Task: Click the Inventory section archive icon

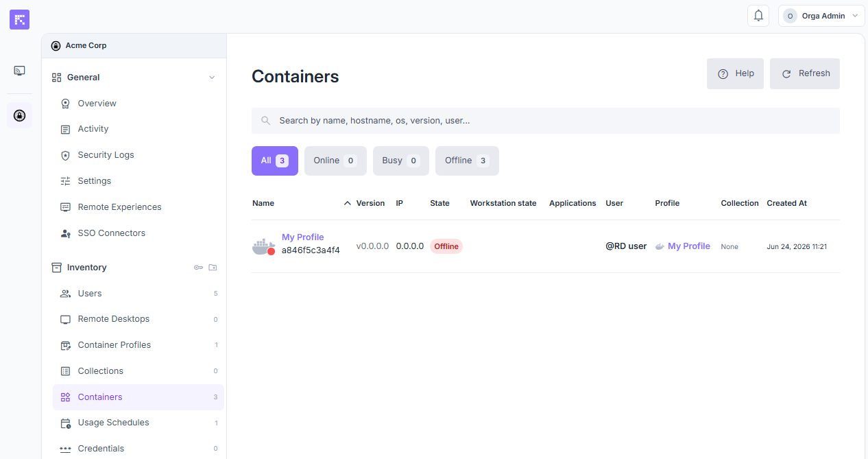Action: tap(57, 268)
